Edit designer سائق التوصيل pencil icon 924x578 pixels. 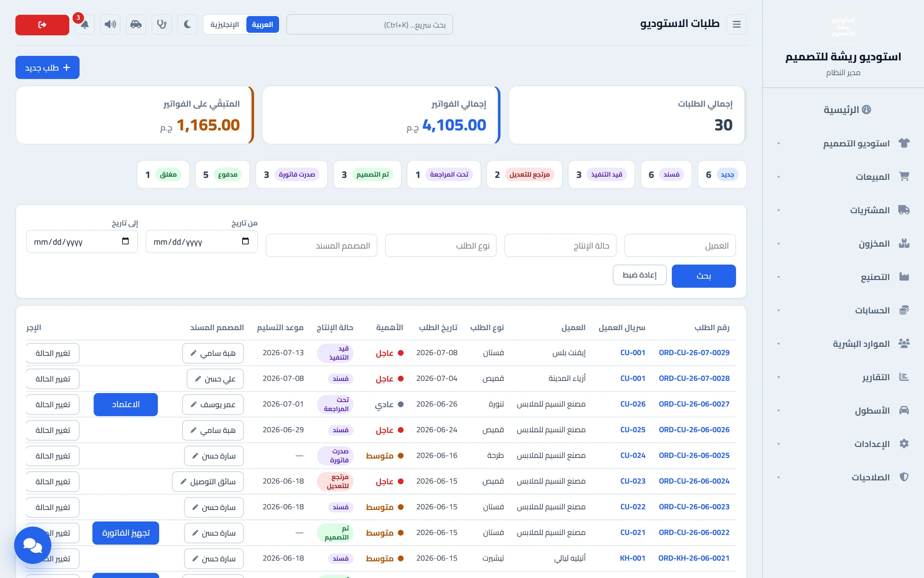tap(183, 482)
